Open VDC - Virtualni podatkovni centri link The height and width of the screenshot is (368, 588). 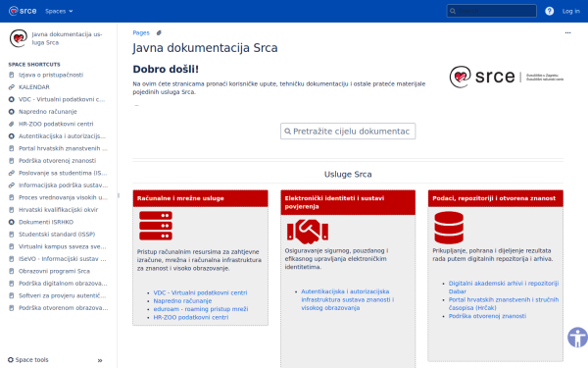[200, 292]
